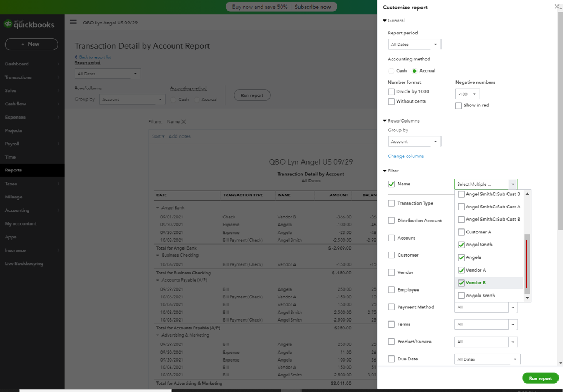Image resolution: width=563 pixels, height=392 pixels.
Task: Uncheck the Vendor B checkbox
Action: click(x=461, y=283)
